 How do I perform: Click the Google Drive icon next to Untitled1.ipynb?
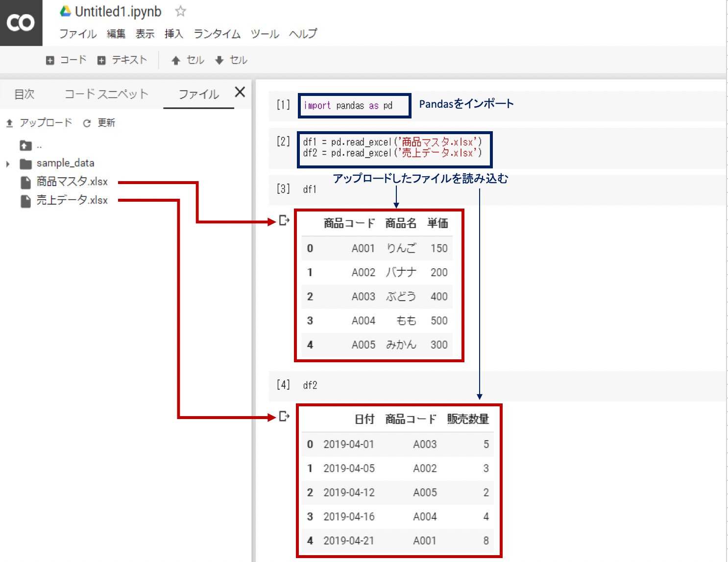tap(65, 11)
